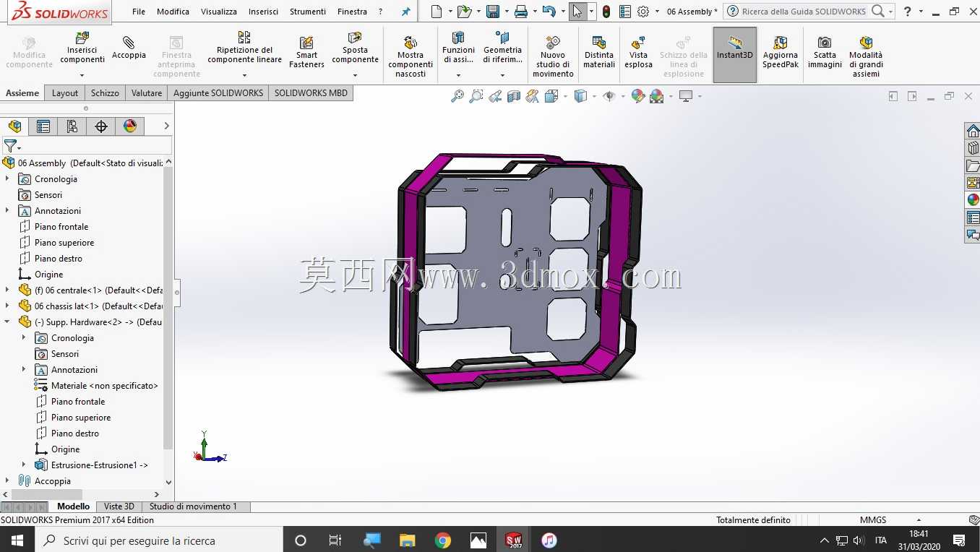The height and width of the screenshot is (552, 980).
Task: Collapse the Supp. Hardware<2> component node
Action: pyautogui.click(x=7, y=322)
